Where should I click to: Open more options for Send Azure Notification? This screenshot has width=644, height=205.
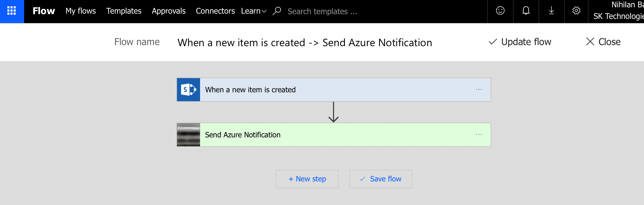[479, 135]
